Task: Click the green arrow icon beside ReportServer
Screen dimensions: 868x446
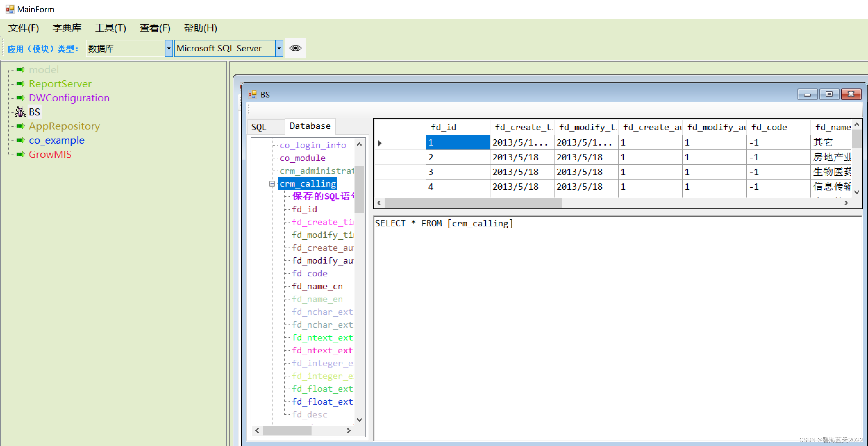Action: pyautogui.click(x=21, y=84)
